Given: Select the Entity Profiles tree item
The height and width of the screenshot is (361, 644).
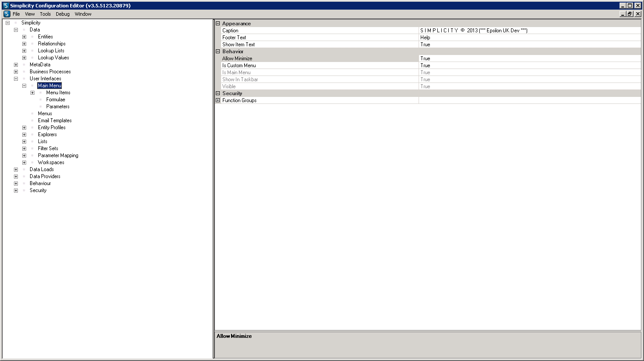Looking at the screenshot, I should click(51, 127).
